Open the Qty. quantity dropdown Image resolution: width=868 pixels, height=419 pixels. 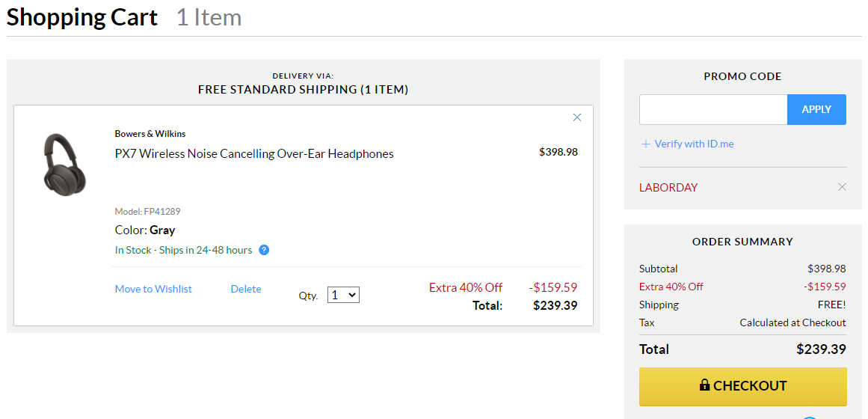click(x=343, y=295)
